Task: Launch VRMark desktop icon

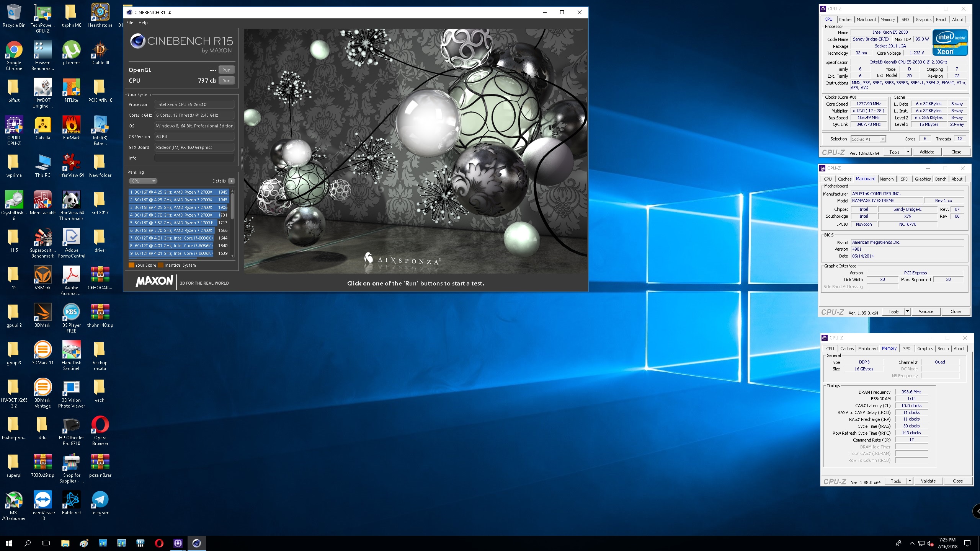Action: point(42,279)
